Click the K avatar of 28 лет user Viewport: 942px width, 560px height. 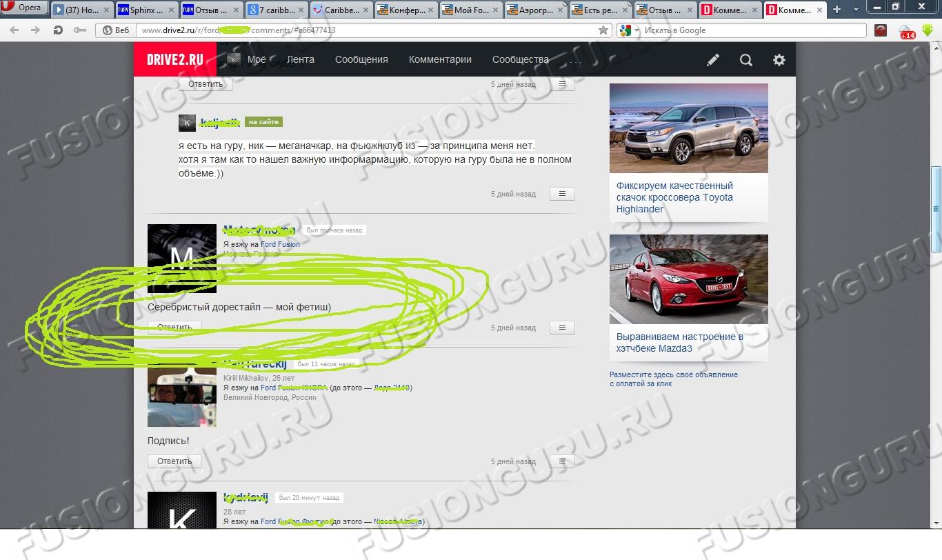pyautogui.click(x=182, y=510)
